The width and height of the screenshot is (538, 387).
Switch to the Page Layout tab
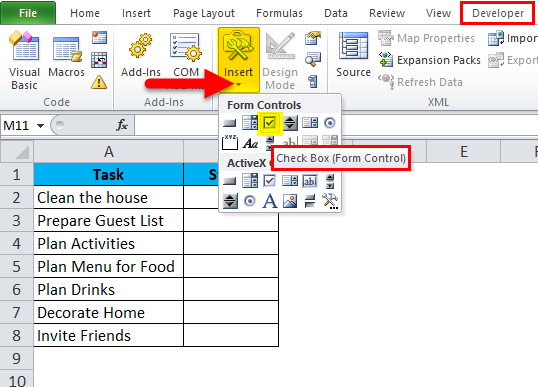(204, 13)
